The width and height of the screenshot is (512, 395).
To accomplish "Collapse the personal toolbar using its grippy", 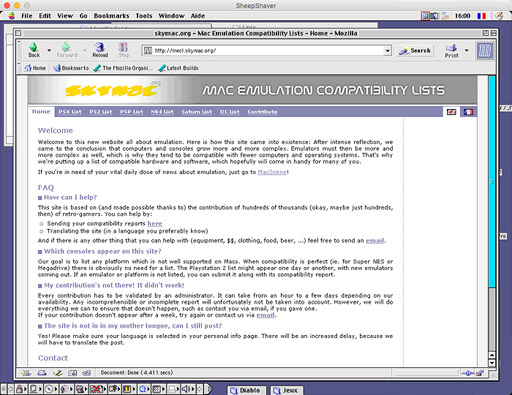I will click(19, 68).
